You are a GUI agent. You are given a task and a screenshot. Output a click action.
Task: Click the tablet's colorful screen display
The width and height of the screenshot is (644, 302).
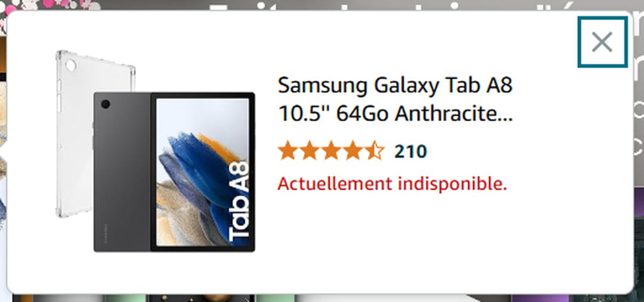coord(203,172)
